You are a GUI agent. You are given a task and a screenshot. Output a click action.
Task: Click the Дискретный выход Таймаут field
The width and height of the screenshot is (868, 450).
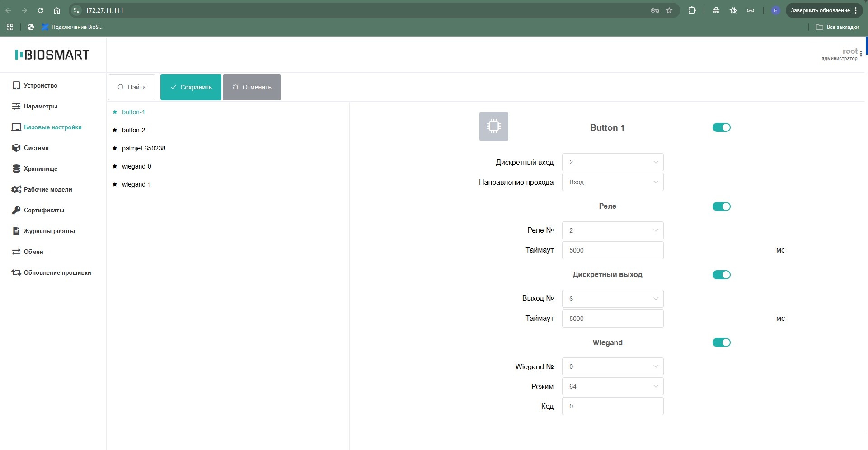click(613, 319)
